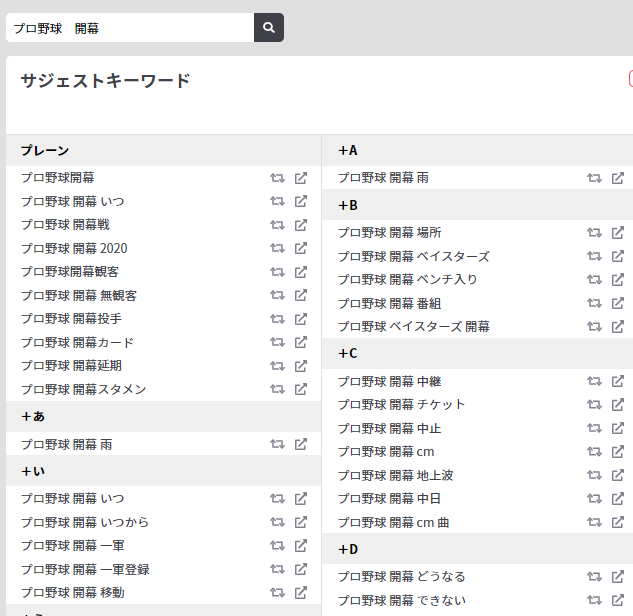Select keyword プロ野球 開幕 いつから
This screenshot has width=633, height=616.
tap(85, 522)
